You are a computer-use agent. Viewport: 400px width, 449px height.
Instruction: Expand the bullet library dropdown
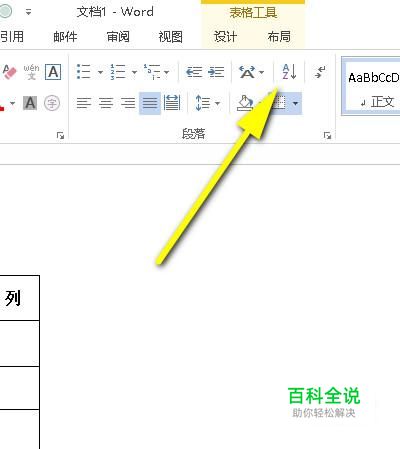tap(100, 72)
